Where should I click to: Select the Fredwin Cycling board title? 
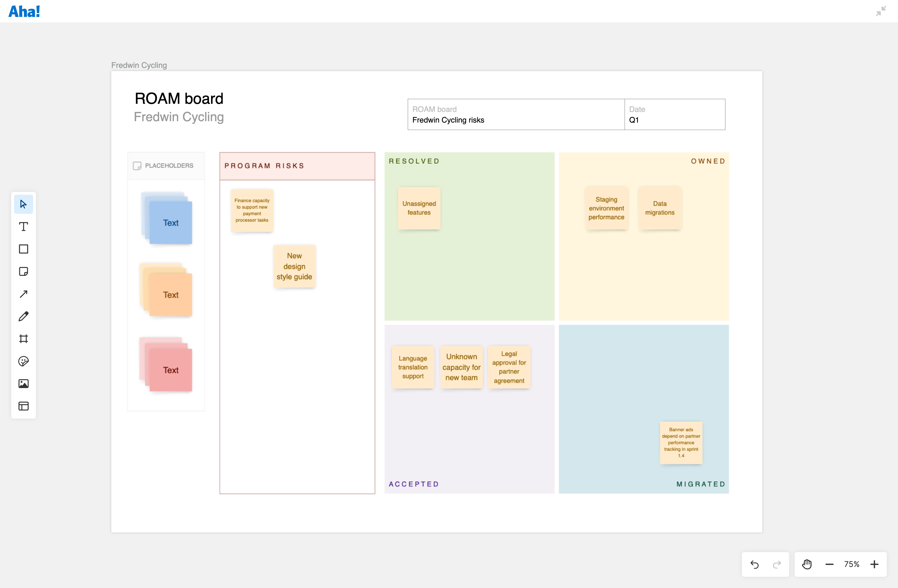click(x=139, y=65)
